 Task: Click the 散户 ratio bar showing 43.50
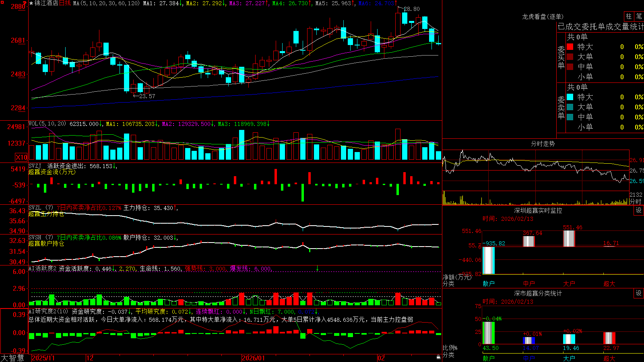pos(489,333)
